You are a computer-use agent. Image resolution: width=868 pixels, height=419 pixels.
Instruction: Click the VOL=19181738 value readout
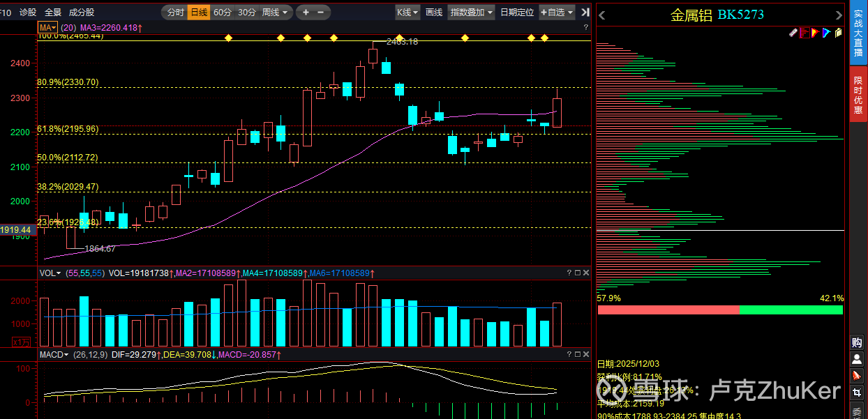(x=142, y=273)
